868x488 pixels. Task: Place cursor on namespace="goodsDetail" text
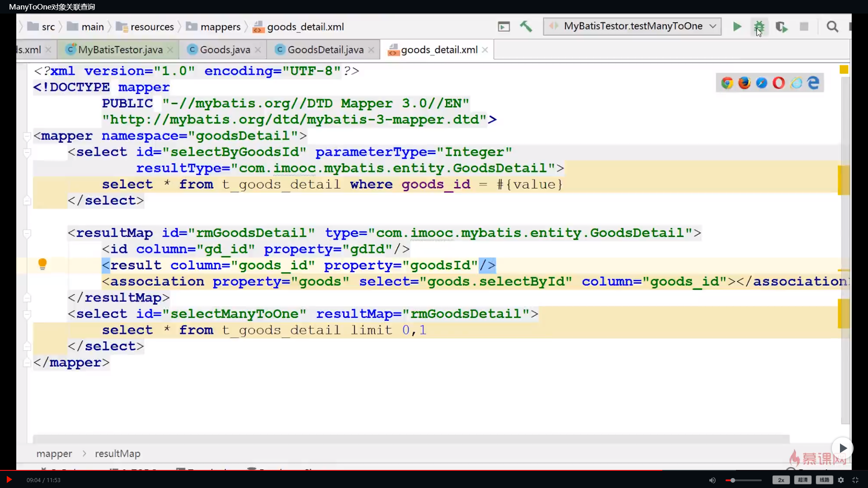(x=200, y=136)
